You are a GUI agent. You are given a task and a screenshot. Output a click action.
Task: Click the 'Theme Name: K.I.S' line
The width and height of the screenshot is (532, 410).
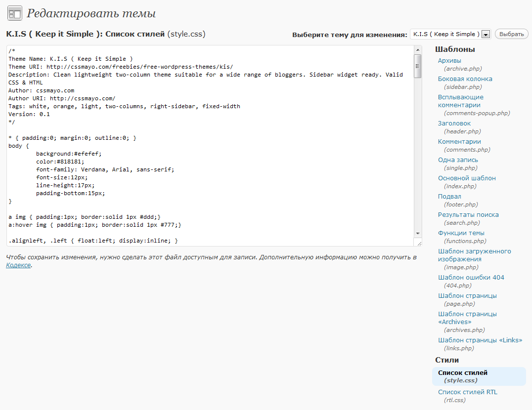tap(71, 59)
